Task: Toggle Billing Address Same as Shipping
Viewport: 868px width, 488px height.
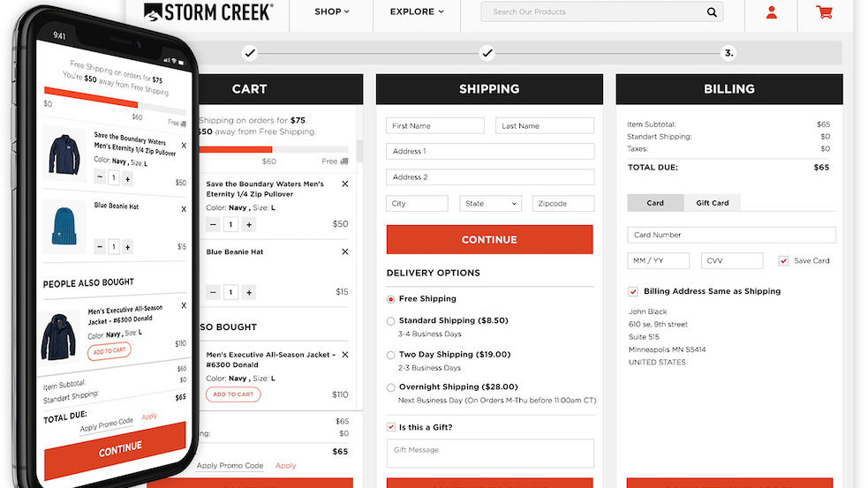Action: click(633, 291)
